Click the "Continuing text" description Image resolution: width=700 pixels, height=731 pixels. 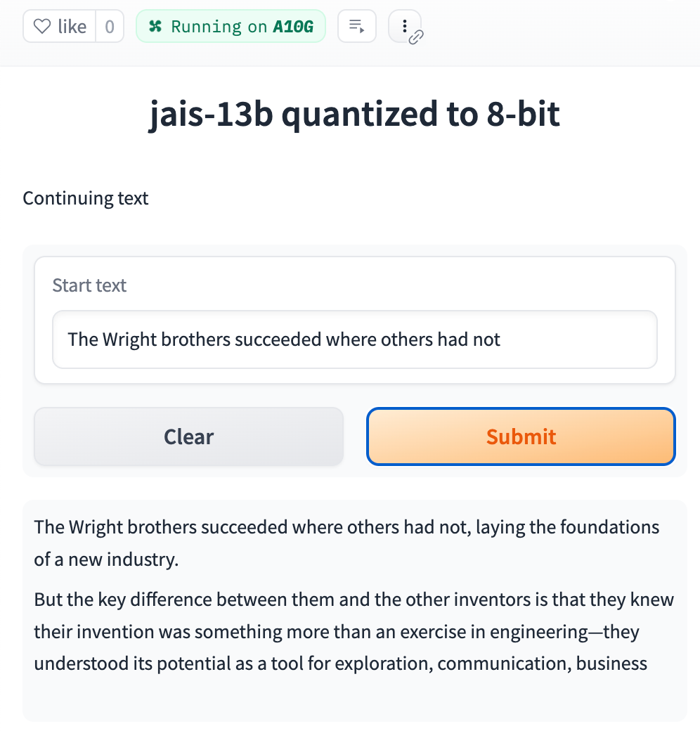85,198
